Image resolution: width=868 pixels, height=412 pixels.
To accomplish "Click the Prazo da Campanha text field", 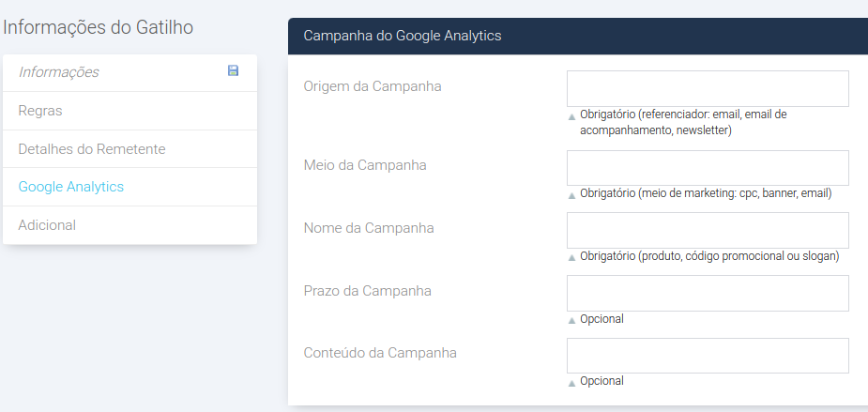I will 708,293.
